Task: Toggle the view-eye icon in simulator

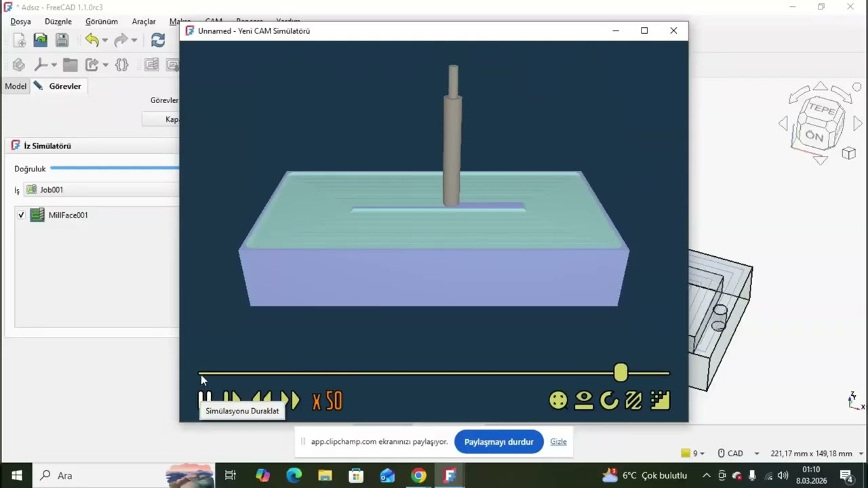Action: 584,401
